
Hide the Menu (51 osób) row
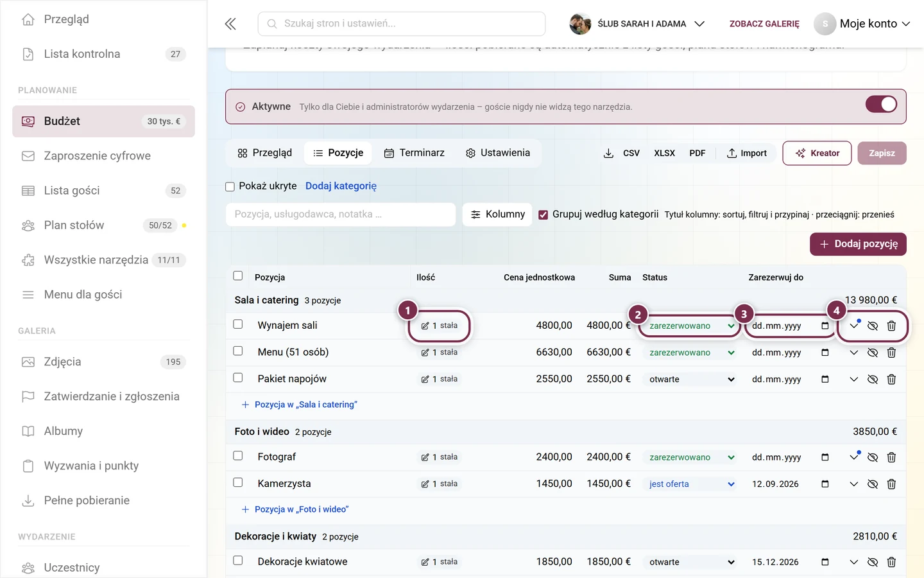coord(873,353)
